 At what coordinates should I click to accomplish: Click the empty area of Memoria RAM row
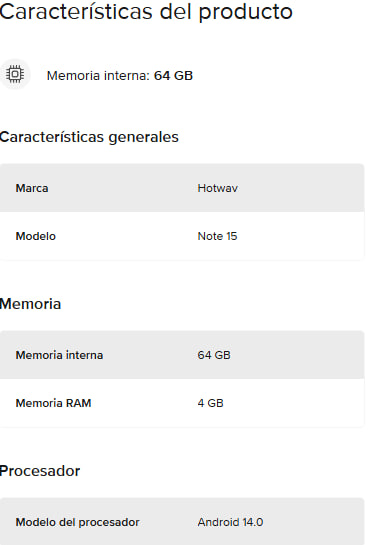[295, 403]
